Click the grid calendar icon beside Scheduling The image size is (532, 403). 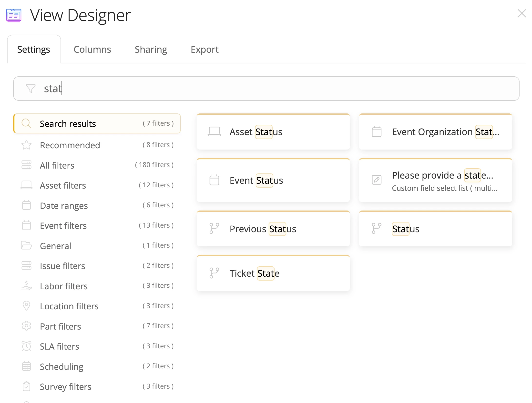coord(26,366)
